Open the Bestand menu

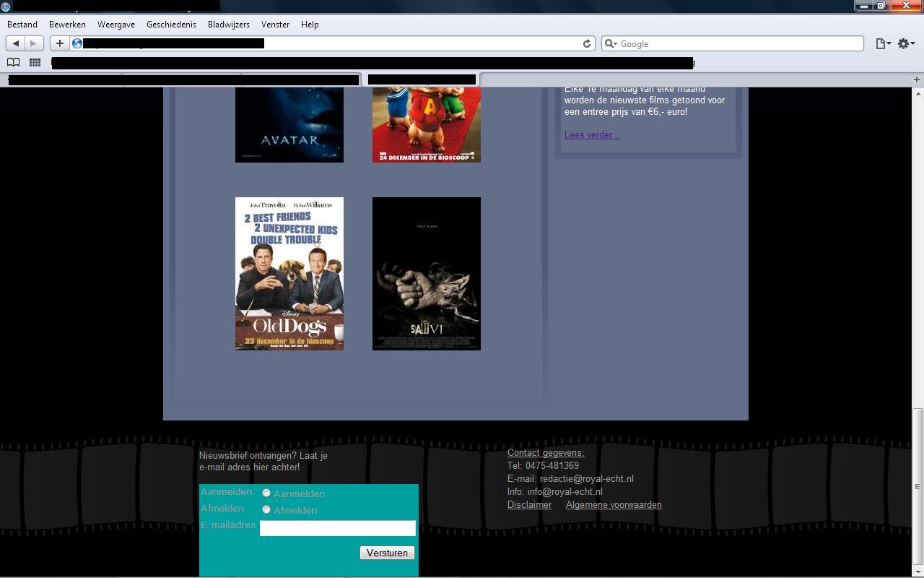pyautogui.click(x=22, y=25)
